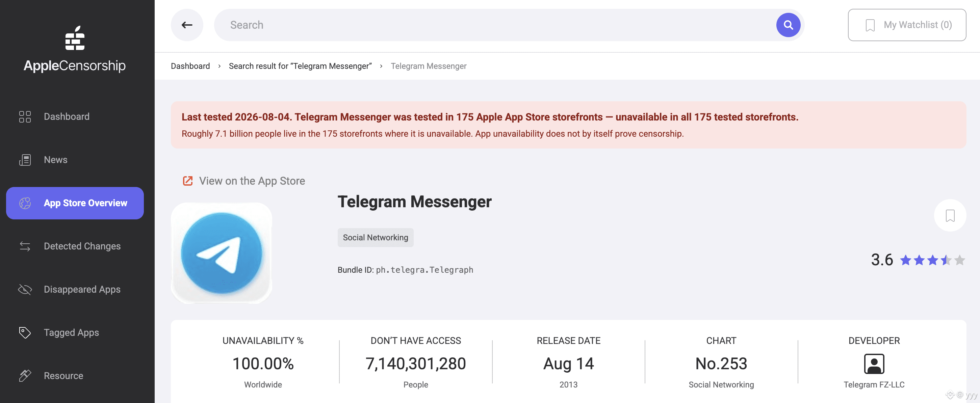This screenshot has height=403, width=980.
Task: Click into the Search input field
Action: pos(495,25)
